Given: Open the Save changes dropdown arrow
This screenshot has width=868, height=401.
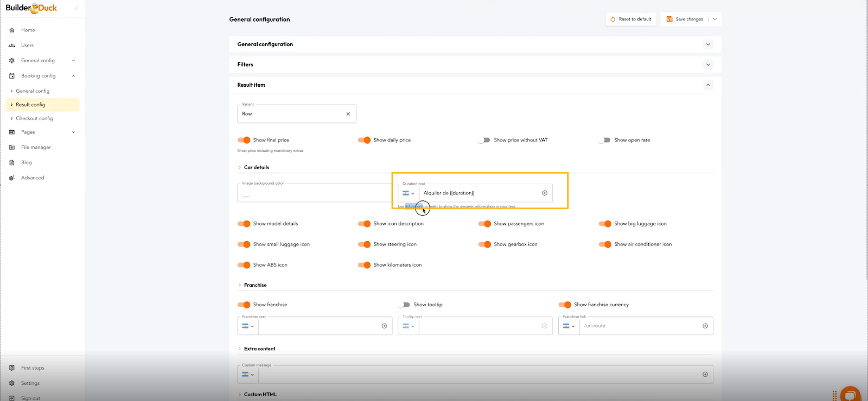Looking at the screenshot, I should pos(715,19).
